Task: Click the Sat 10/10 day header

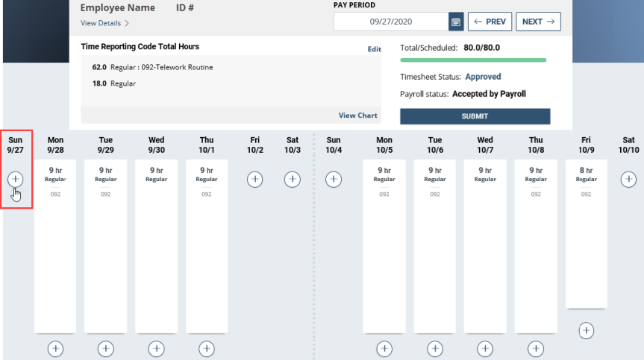Action: [628, 145]
